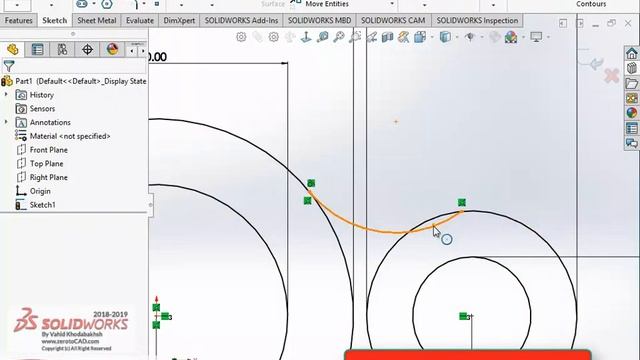Open the Hide/Show Items dropdown arrow
This screenshot has height=360, width=640.
(x=482, y=38)
